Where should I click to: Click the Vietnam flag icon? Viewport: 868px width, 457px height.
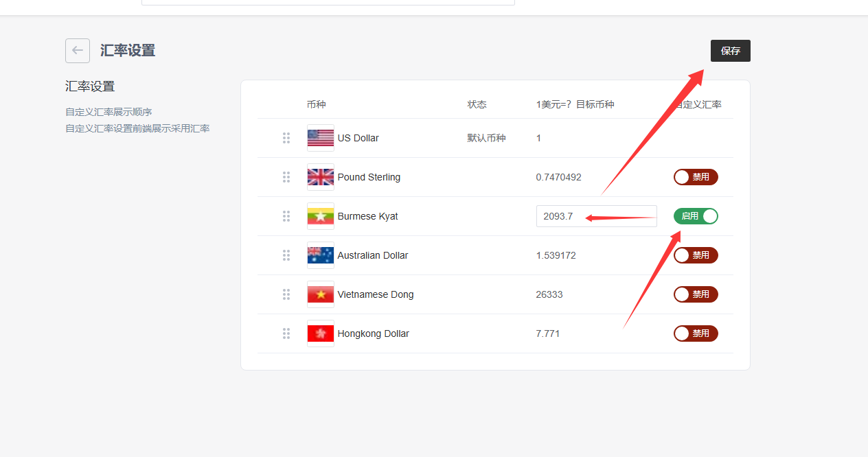321,294
